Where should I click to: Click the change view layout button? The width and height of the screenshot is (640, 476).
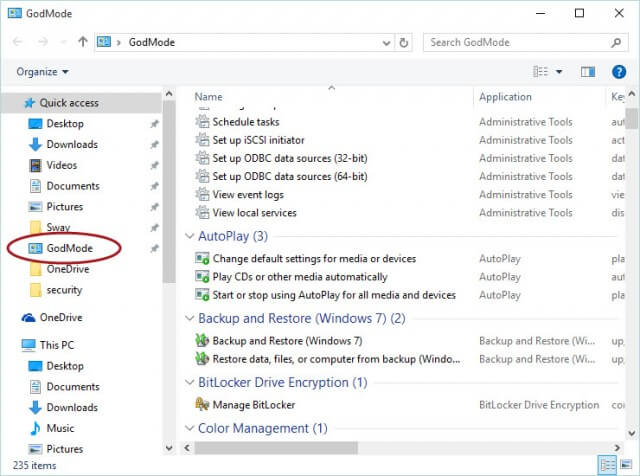coord(540,72)
